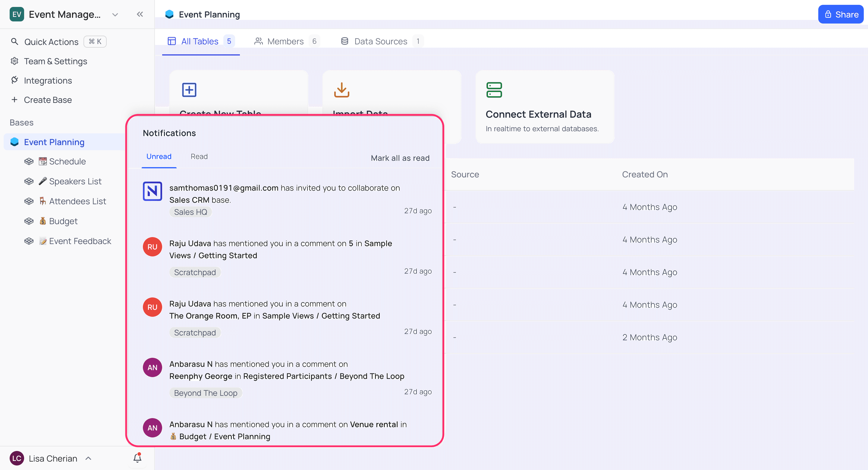Click Create Base in the sidebar

48,100
